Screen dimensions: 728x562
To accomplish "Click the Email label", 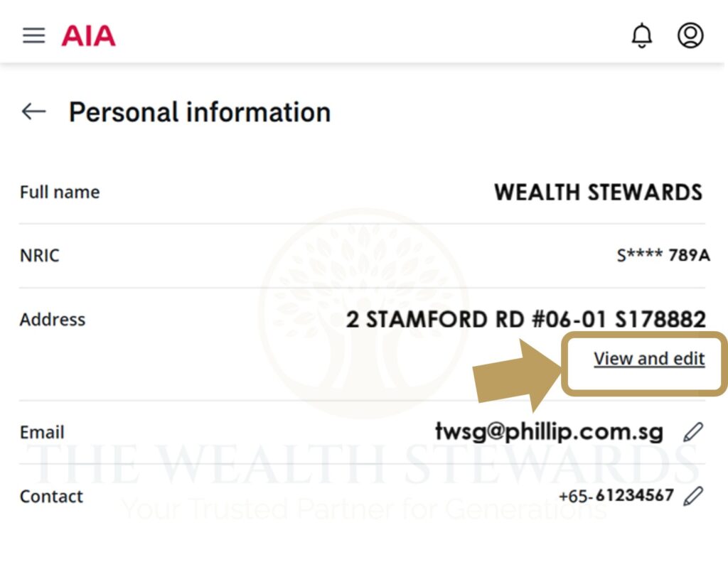I will point(42,432).
